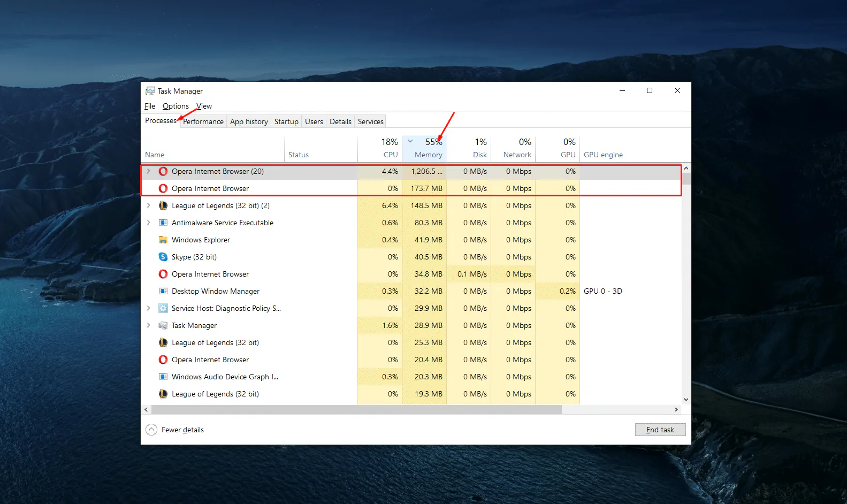The width and height of the screenshot is (847, 504).
Task: Select the 148.5 MB memory cell
Action: (424, 205)
